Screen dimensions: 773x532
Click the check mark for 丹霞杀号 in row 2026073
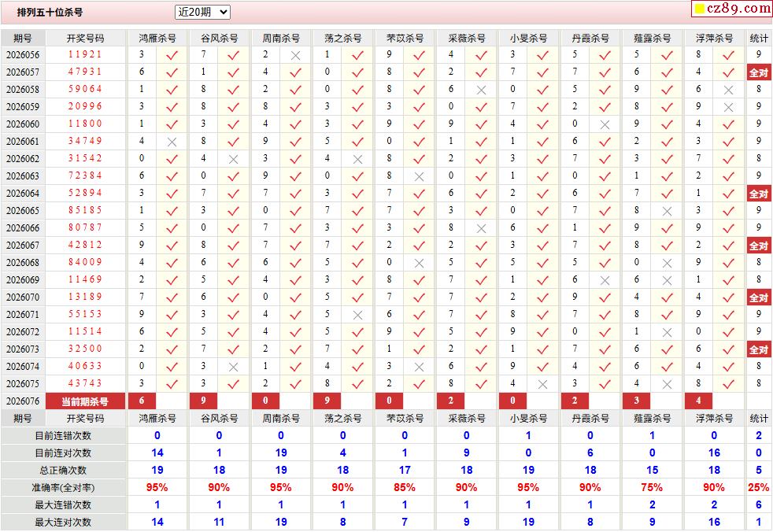605,349
